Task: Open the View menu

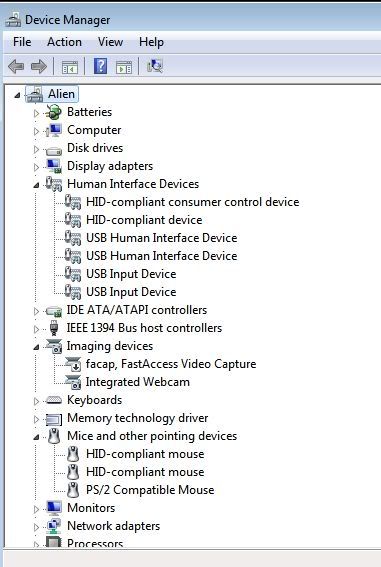Action: click(110, 42)
